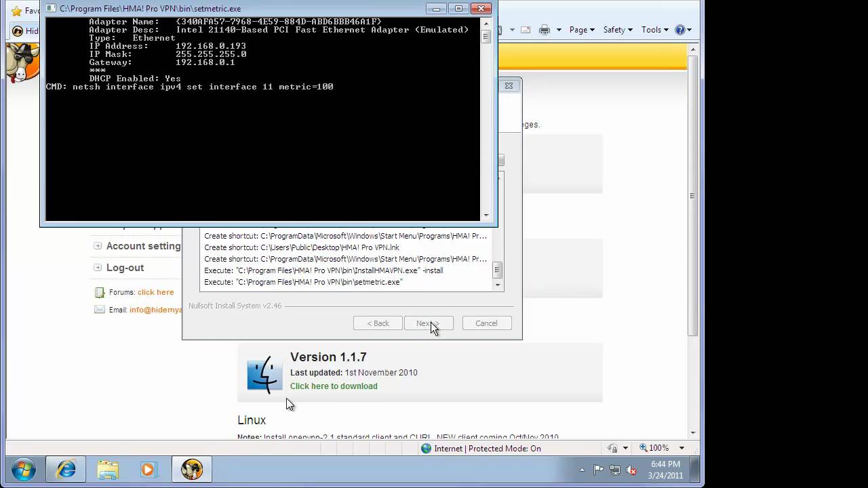Click the zoom magnifier icon in status bar
Image resolution: width=868 pixels, height=488 pixels.
coord(643,448)
